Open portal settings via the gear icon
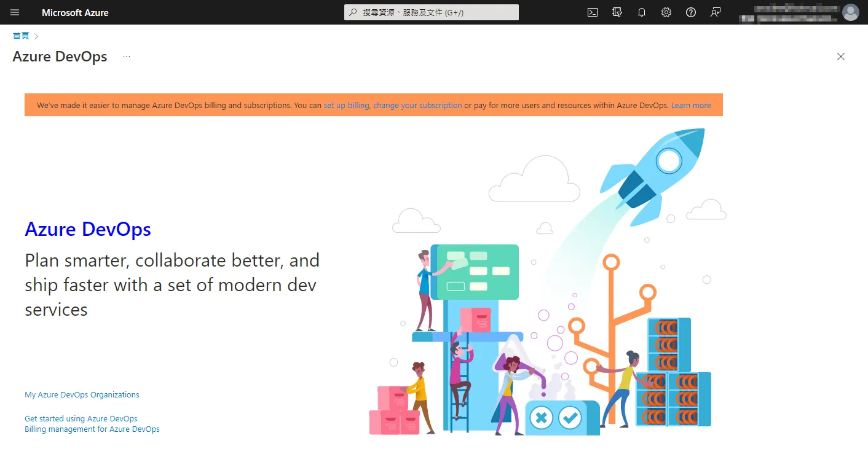The height and width of the screenshot is (457, 868). point(666,12)
